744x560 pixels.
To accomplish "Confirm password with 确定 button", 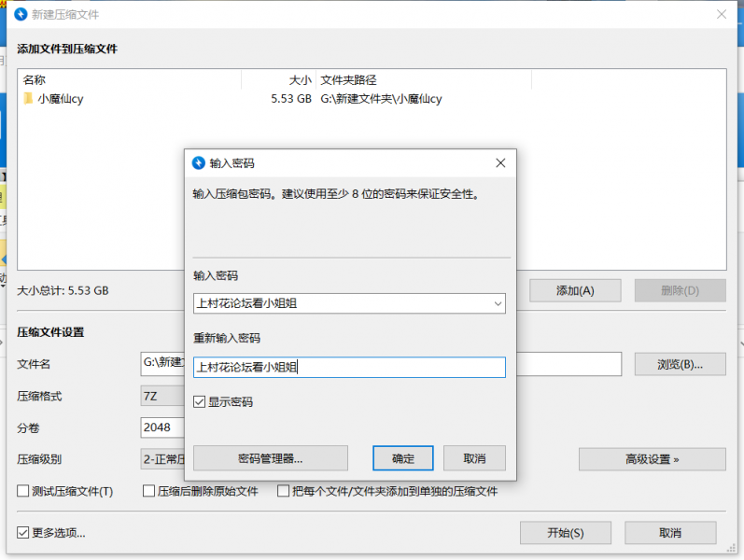I will coord(403,458).
